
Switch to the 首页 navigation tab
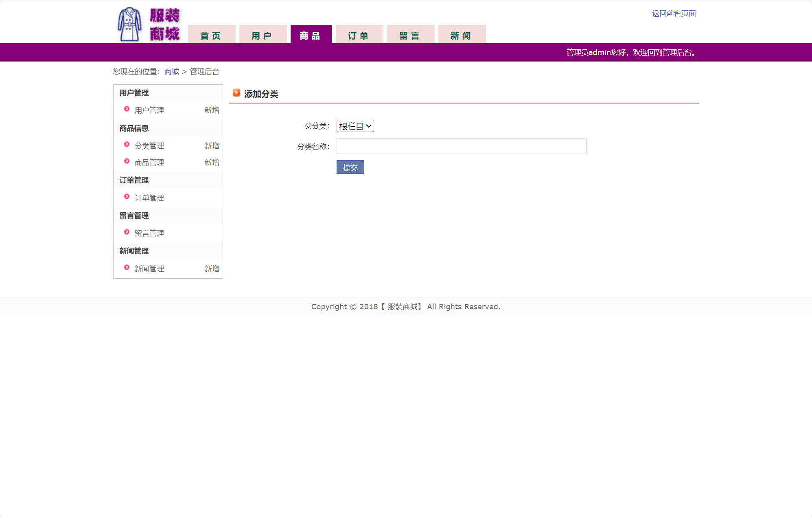pos(211,35)
